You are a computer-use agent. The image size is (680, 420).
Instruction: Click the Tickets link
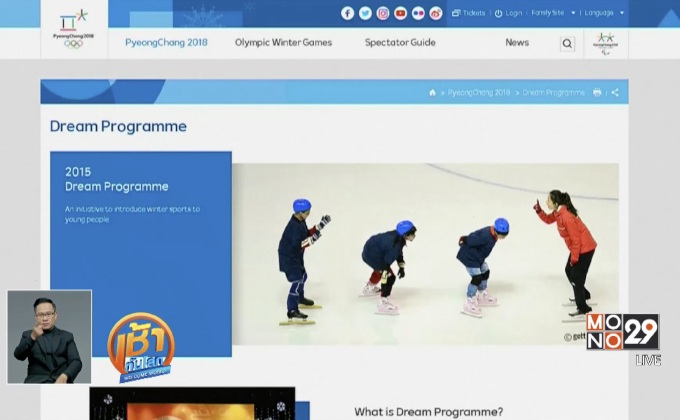pos(469,13)
